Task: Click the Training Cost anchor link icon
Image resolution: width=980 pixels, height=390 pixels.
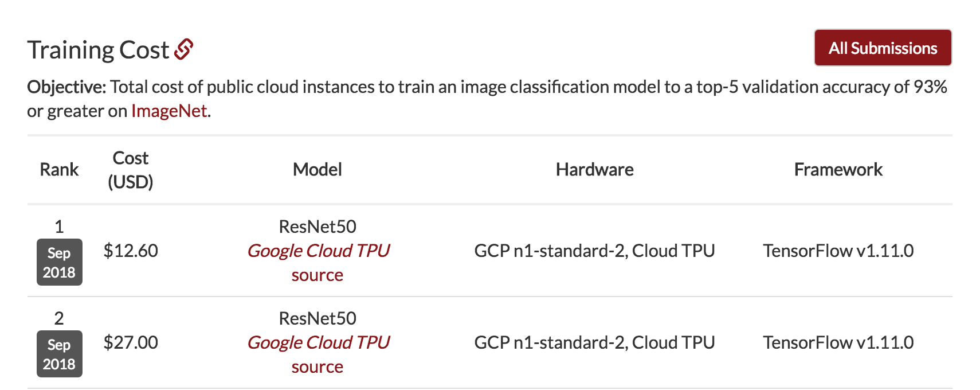Action: tap(184, 49)
